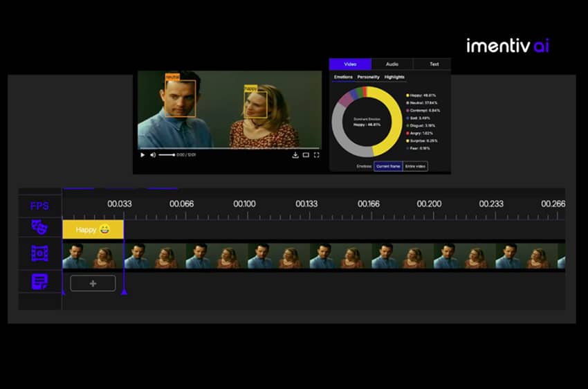Click the Fear legend entry in the chart
This screenshot has width=588, height=389.
[x=418, y=148]
